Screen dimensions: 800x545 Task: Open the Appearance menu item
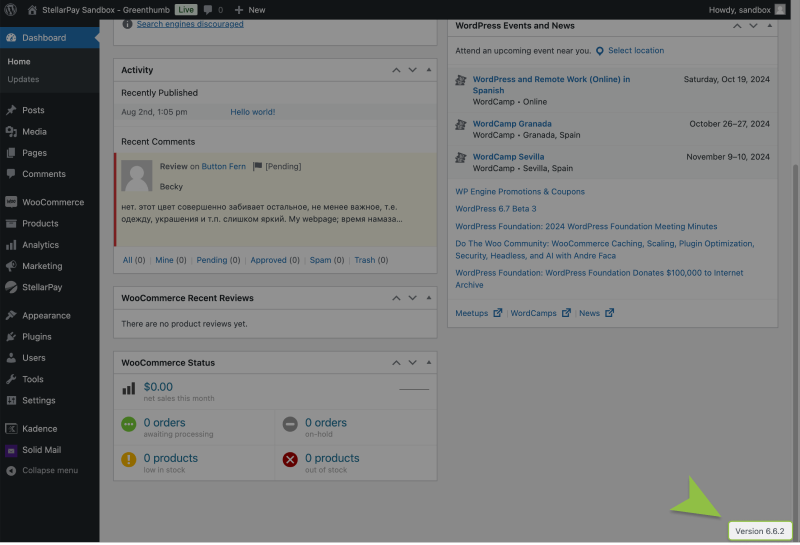point(46,315)
